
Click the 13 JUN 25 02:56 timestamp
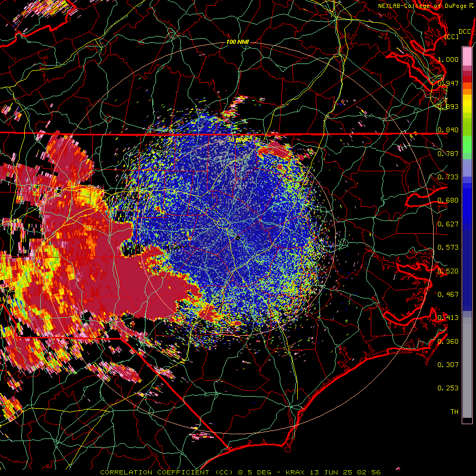(345, 472)
